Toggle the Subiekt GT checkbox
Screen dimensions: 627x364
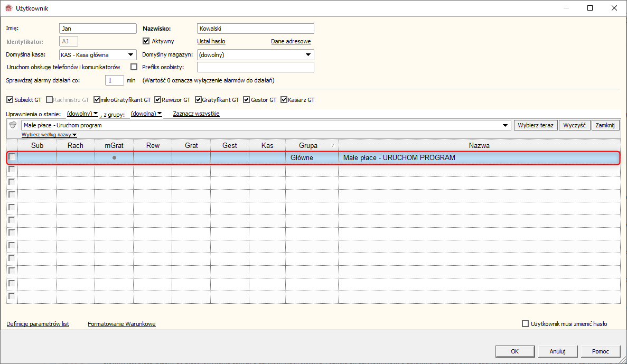[10, 100]
